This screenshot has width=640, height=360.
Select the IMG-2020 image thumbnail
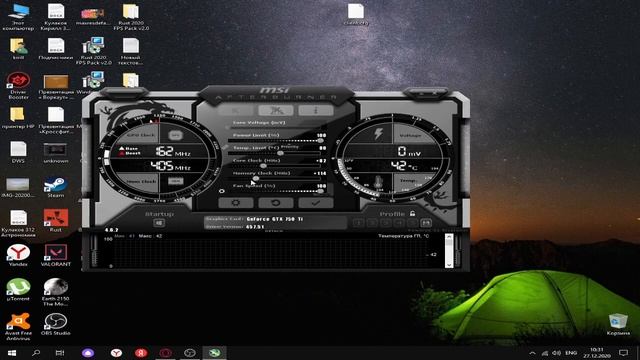[x=18, y=188]
